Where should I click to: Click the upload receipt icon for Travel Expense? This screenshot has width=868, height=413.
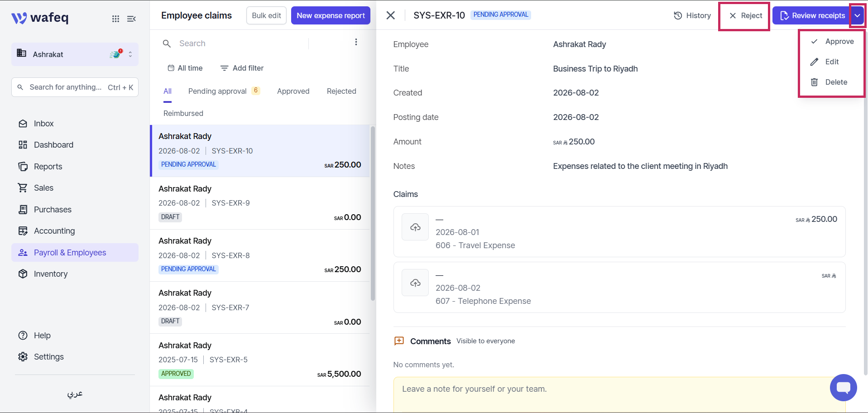pos(415,227)
